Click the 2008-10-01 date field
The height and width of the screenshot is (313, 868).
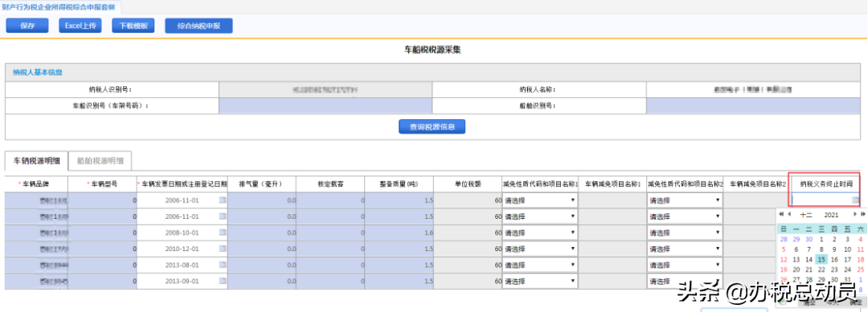[x=182, y=233]
